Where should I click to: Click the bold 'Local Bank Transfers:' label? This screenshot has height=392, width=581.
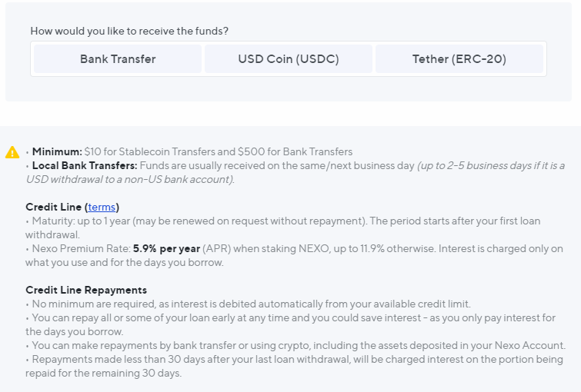tap(85, 165)
